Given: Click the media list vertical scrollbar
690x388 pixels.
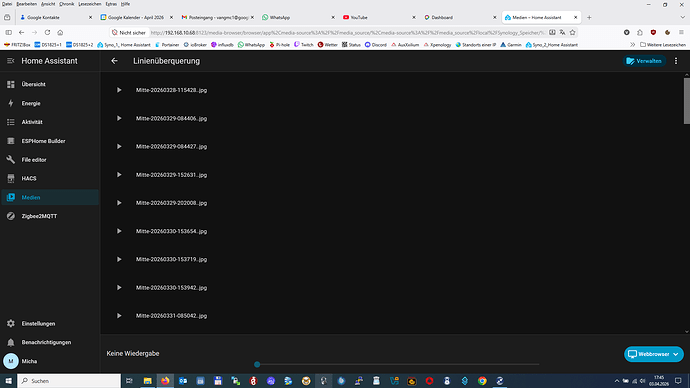Looking at the screenshot, I should pyautogui.click(x=686, y=101).
